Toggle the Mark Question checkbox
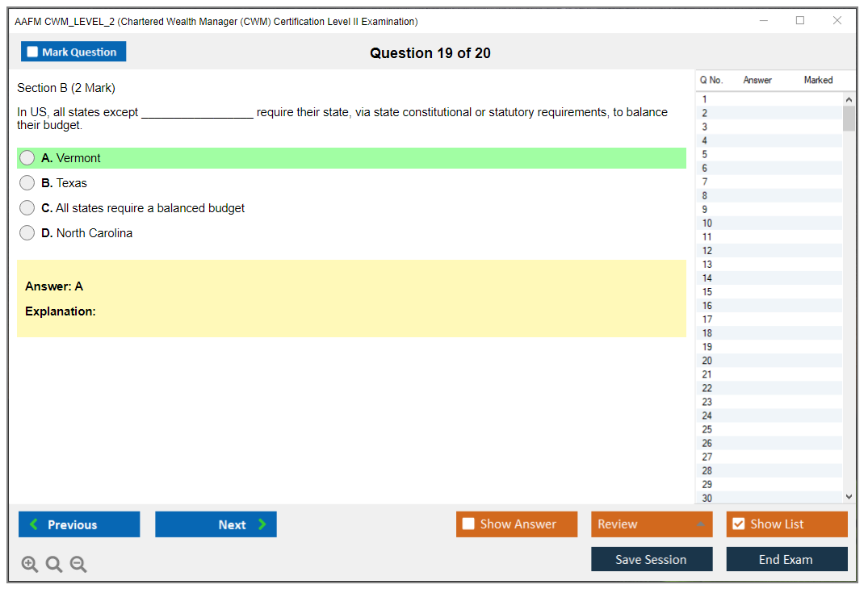 tap(33, 52)
